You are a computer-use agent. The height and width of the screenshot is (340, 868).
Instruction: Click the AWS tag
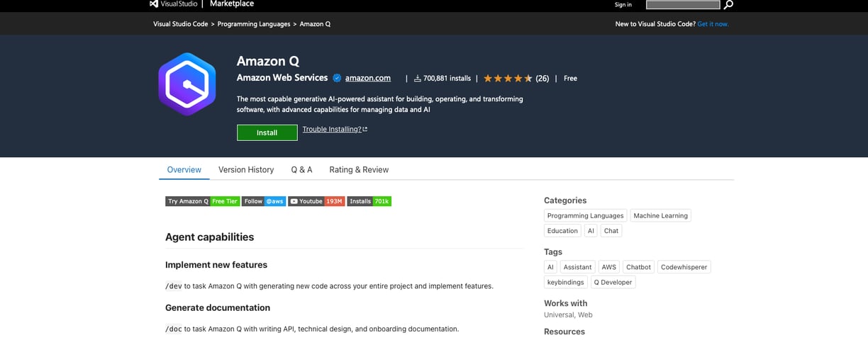click(x=608, y=267)
